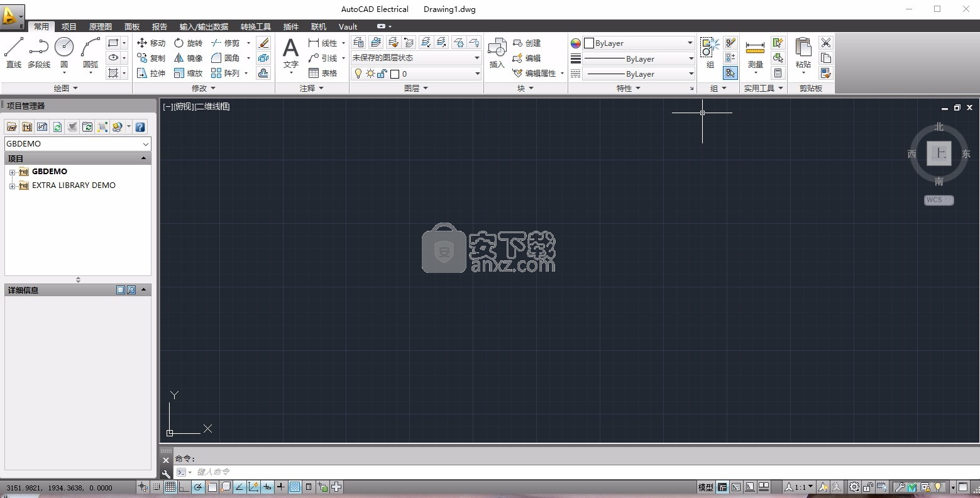
Task: Toggle polar tracking in status bar
Action: coord(198,487)
